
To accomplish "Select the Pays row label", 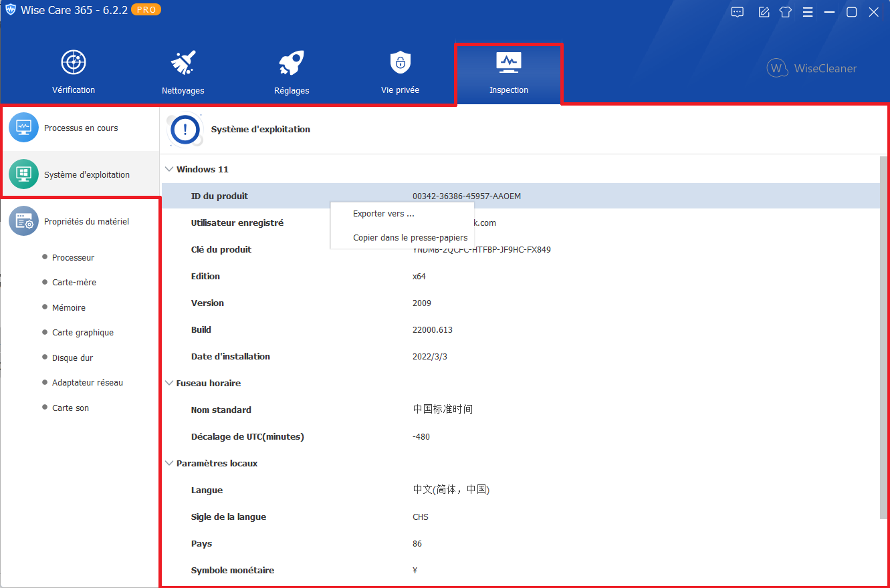I will pyautogui.click(x=201, y=543).
